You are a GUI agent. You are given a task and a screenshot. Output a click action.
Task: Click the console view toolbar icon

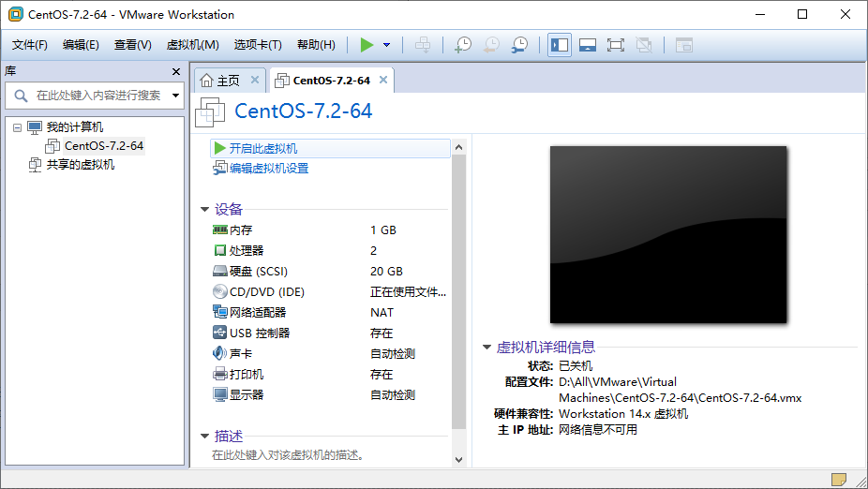pos(684,45)
